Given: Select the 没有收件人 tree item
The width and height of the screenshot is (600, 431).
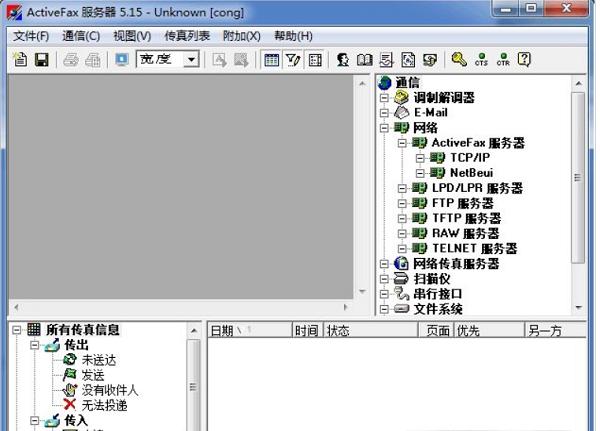Looking at the screenshot, I should coord(109,390).
